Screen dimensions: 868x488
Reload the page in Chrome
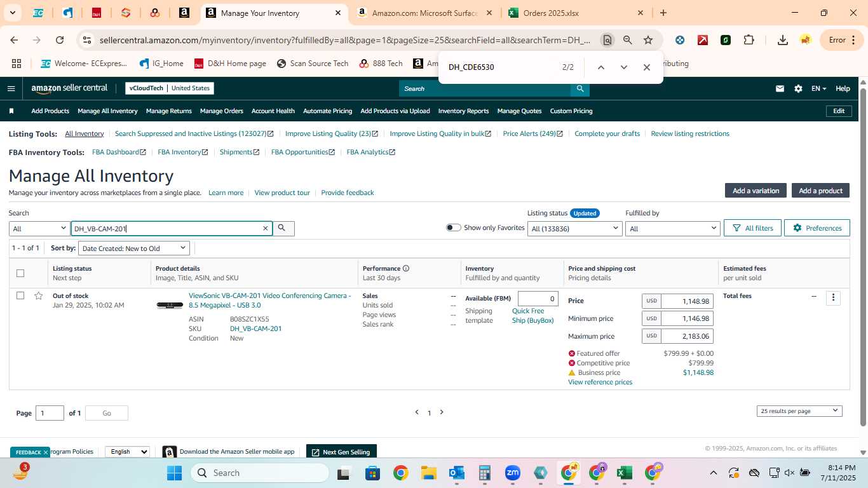click(60, 40)
